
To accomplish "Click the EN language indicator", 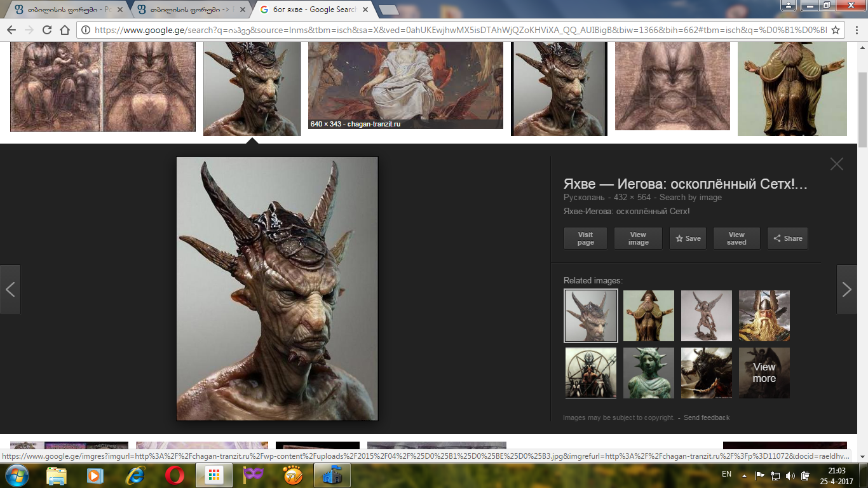I will pos(727,475).
